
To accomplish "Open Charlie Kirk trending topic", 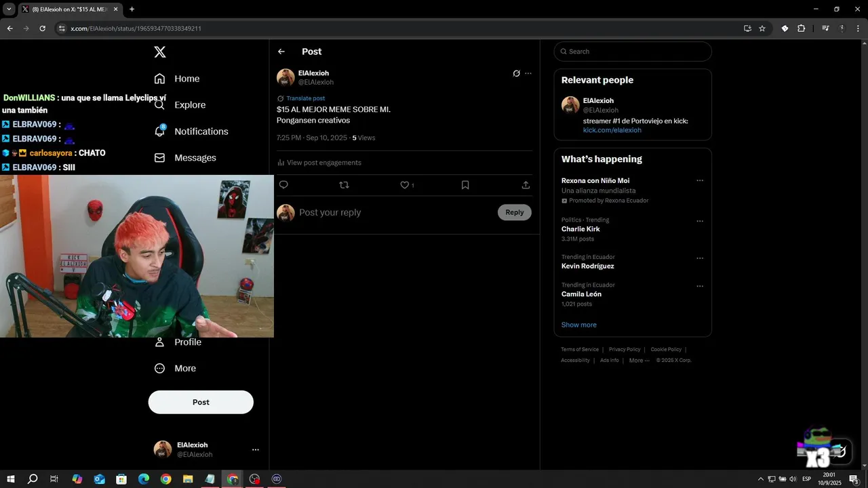I will [x=580, y=229].
